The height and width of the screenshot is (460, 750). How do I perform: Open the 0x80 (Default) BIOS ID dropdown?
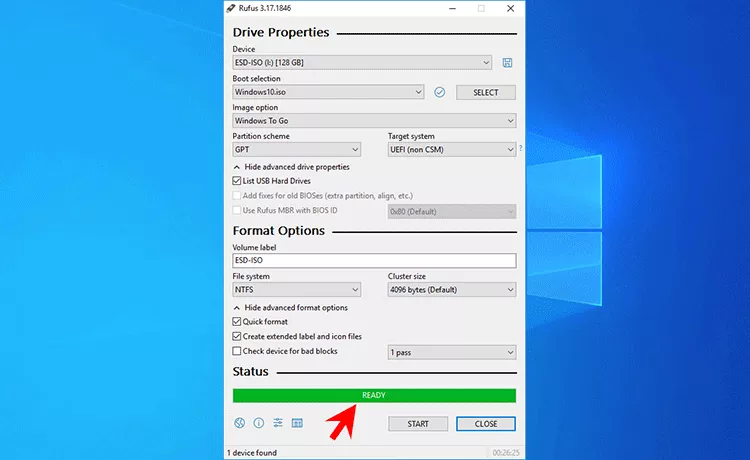tap(452, 211)
